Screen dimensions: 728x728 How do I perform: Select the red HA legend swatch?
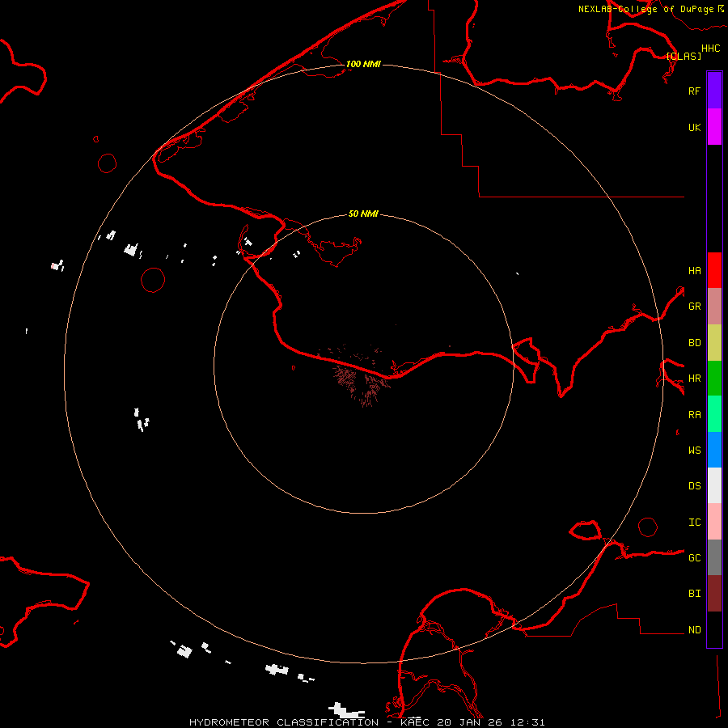pyautogui.click(x=714, y=270)
